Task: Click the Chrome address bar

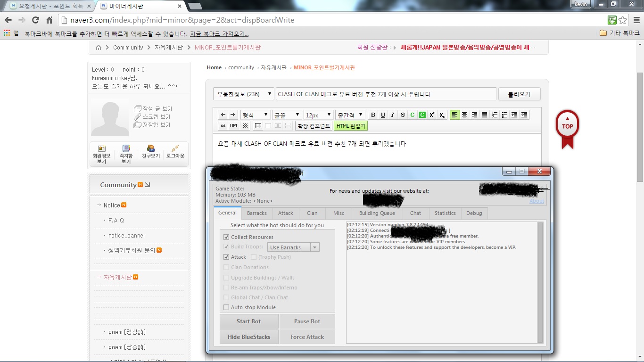Action: [333, 20]
